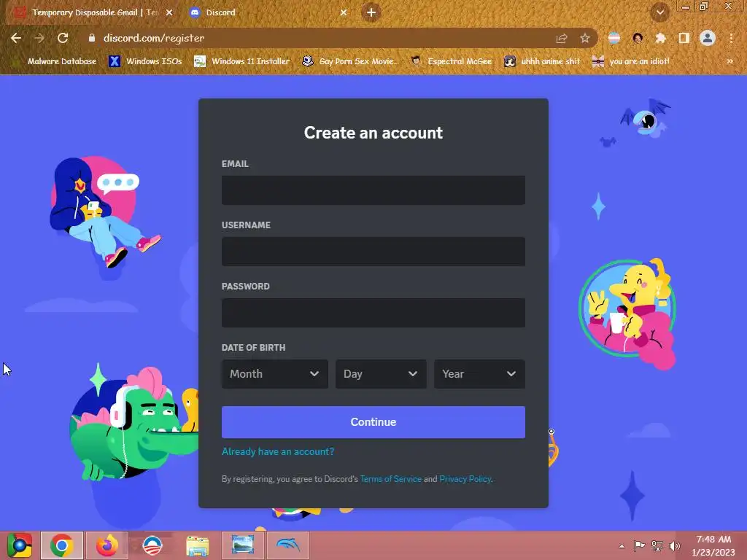747x560 pixels.
Task: Expand the Month dropdown
Action: (x=275, y=374)
